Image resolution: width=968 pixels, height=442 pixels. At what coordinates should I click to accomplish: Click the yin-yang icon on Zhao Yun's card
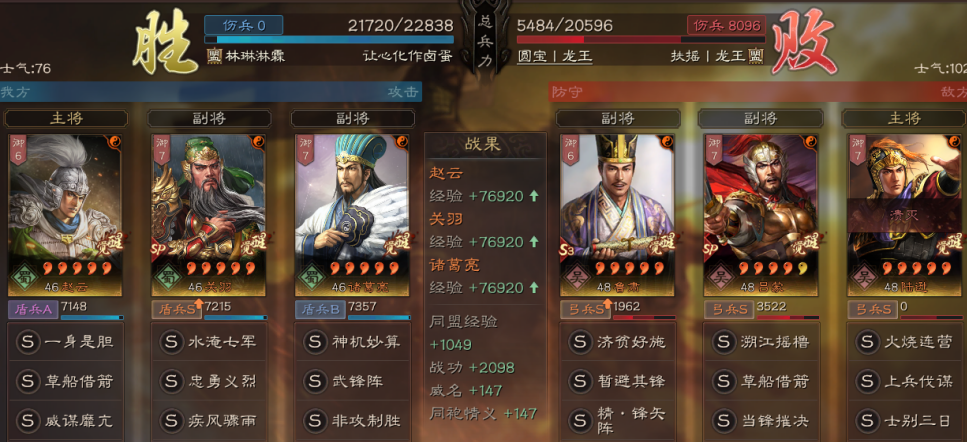click(115, 141)
